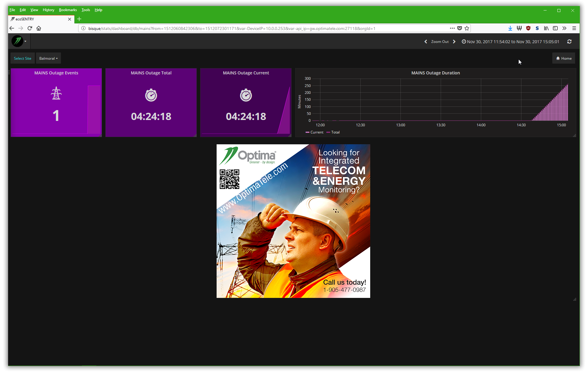Save page to Pocket icon

(x=460, y=28)
